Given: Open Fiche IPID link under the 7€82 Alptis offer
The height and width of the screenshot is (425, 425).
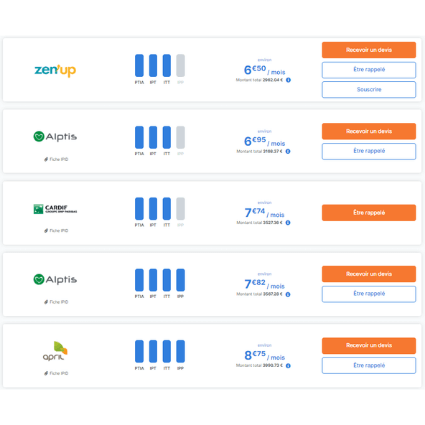Looking at the screenshot, I should (56, 302).
